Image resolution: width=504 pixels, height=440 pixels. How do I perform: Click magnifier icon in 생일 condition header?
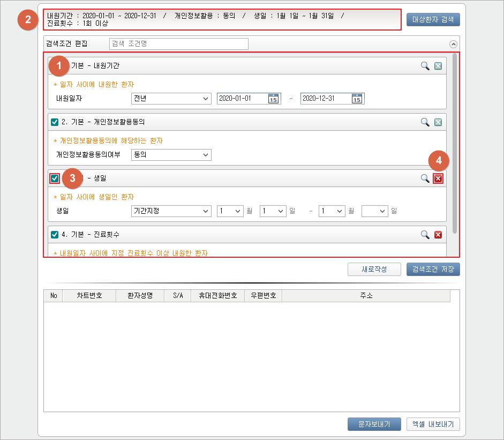tap(425, 178)
